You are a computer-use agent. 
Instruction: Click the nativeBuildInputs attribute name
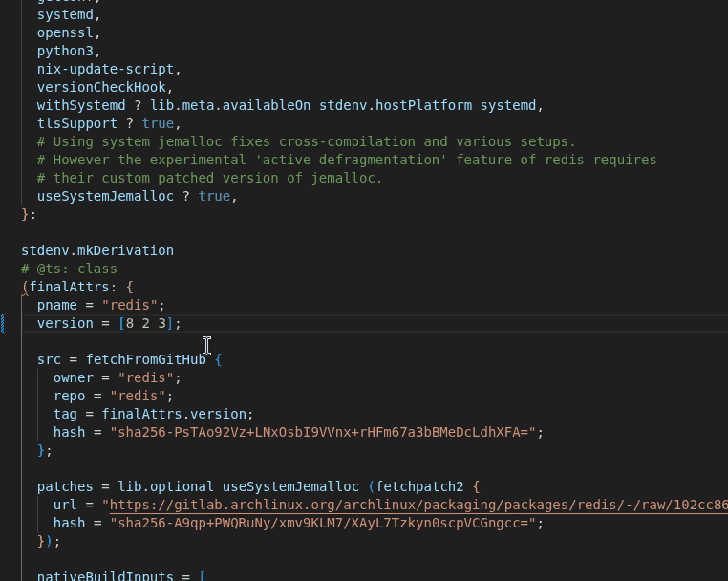coord(105,576)
